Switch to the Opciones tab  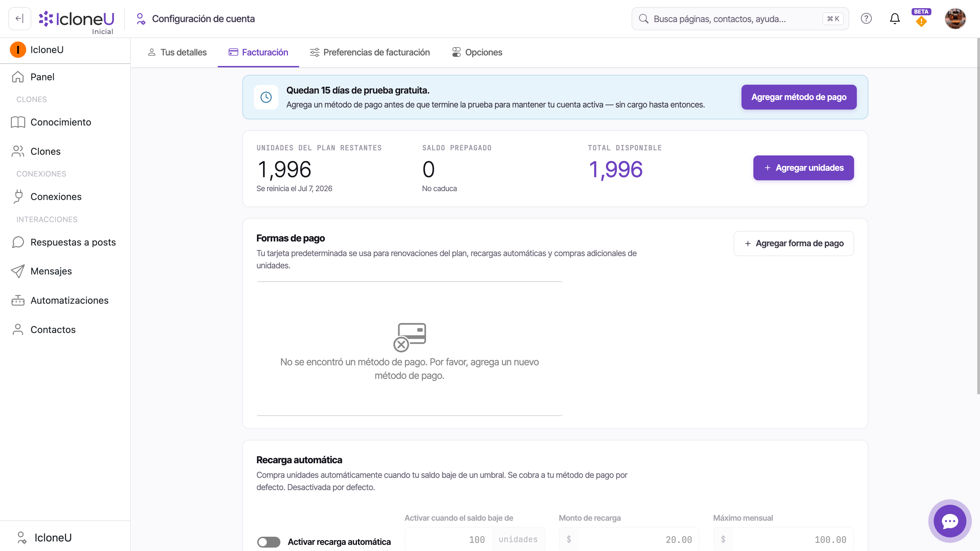point(477,52)
